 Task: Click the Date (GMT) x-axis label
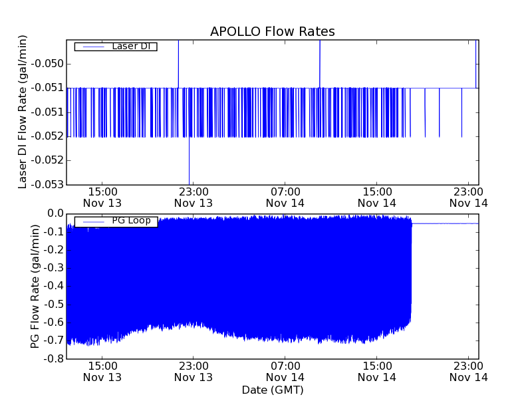[272, 390]
